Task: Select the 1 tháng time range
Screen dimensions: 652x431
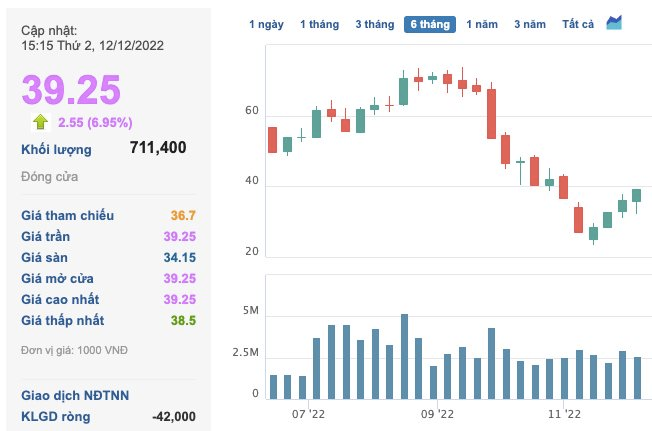Action: pyautogui.click(x=319, y=24)
